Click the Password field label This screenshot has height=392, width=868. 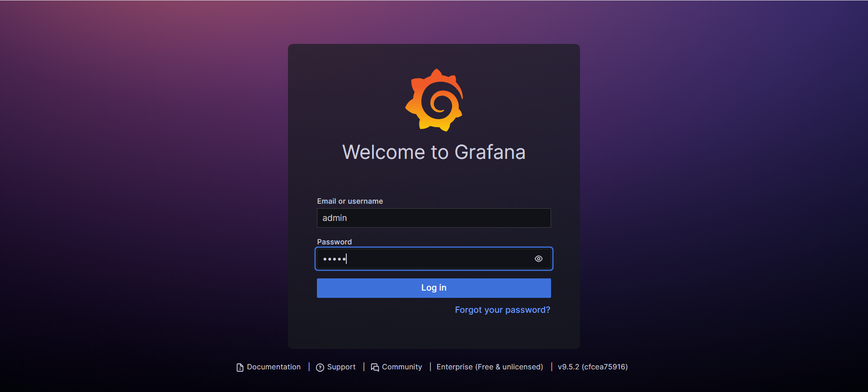(335, 242)
